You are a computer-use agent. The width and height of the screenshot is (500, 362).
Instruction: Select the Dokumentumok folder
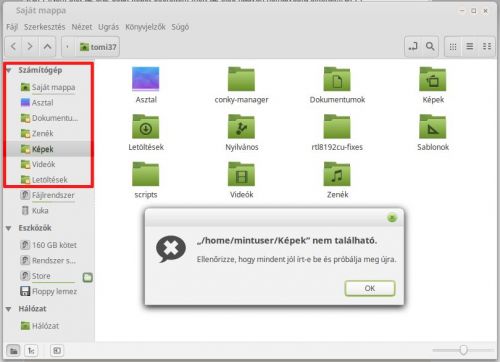337,85
